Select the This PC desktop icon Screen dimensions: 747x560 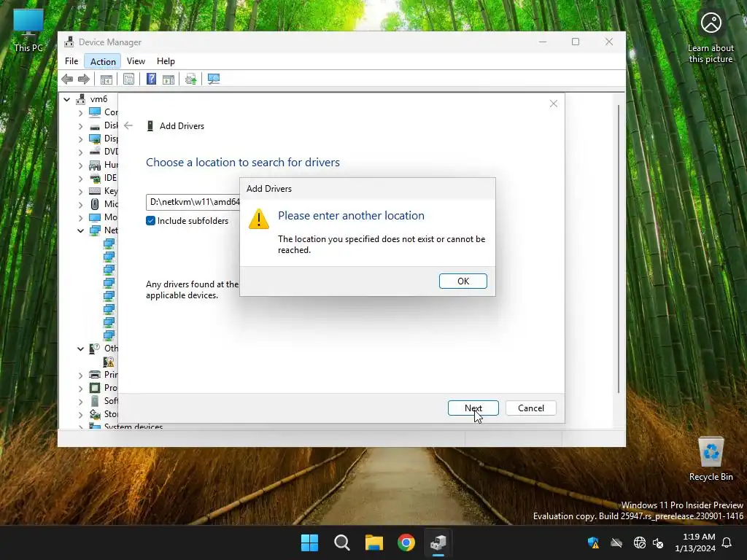(x=28, y=30)
